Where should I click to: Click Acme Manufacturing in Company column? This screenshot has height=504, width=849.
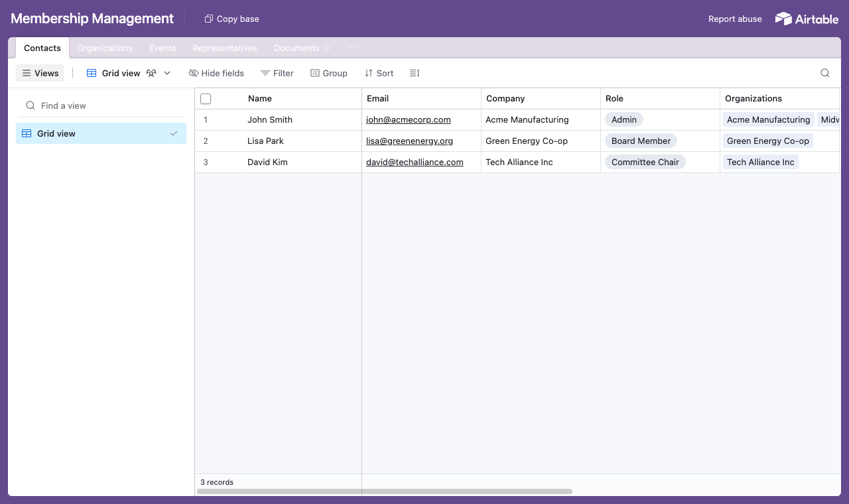[x=527, y=120]
